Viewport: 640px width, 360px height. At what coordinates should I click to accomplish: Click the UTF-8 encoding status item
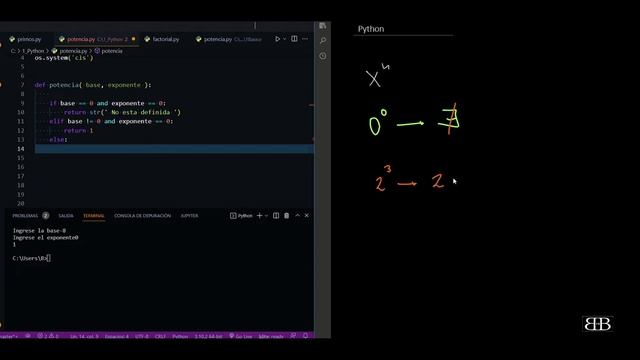click(x=142, y=336)
